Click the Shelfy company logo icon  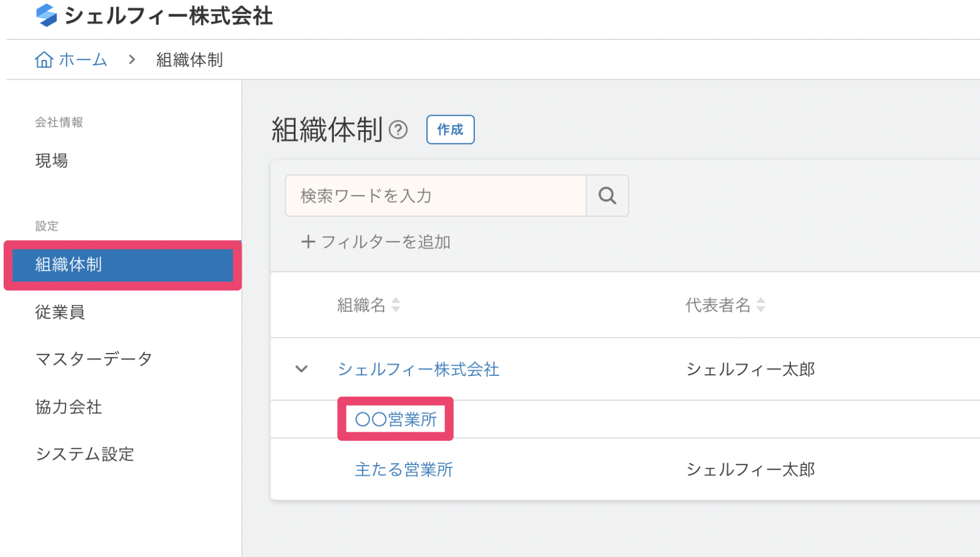(x=46, y=16)
